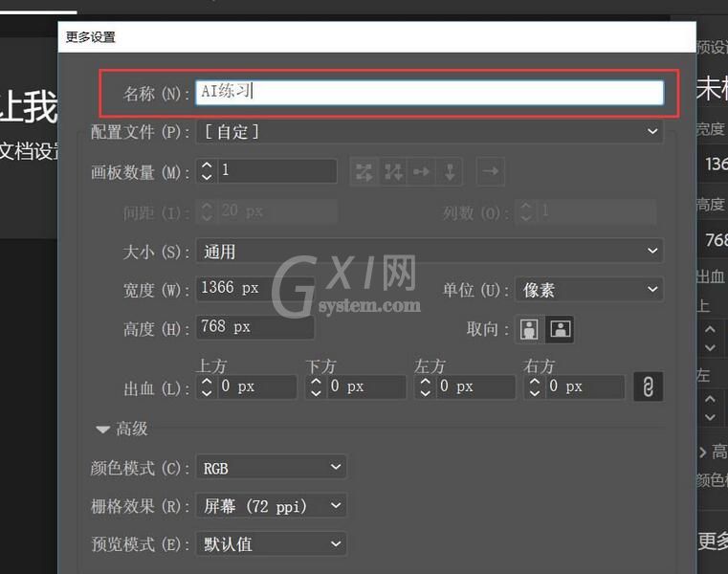The height and width of the screenshot is (574, 728).
Task: Toggle the bleed link chain icon
Action: (649, 386)
